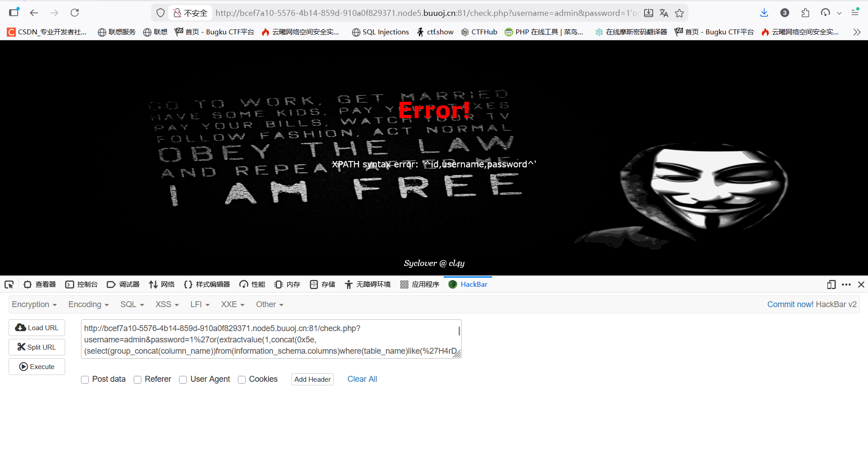Enable the Post data checkbox
Image resolution: width=868 pixels, height=460 pixels.
coord(85,379)
